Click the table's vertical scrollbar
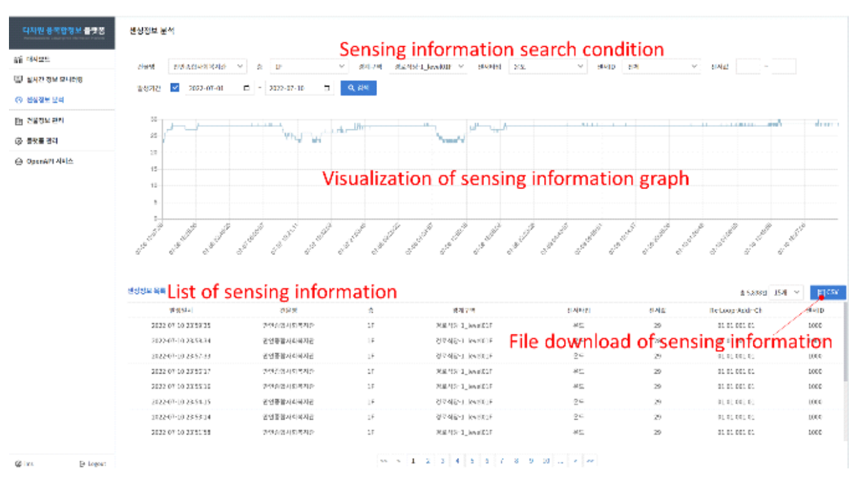 (846, 346)
